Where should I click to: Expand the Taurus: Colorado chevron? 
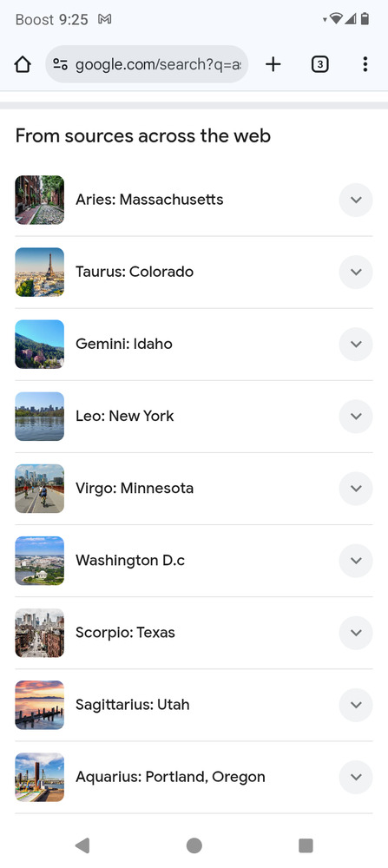point(356,272)
